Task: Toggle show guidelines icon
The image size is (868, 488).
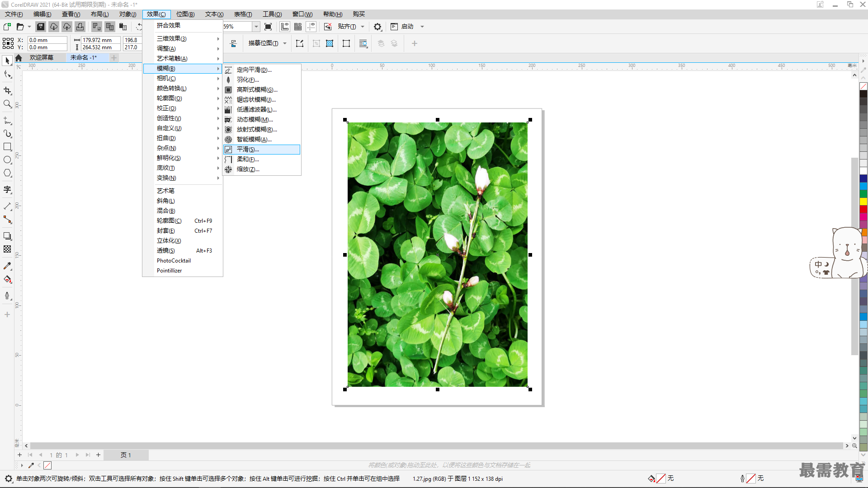Action: 311,27
